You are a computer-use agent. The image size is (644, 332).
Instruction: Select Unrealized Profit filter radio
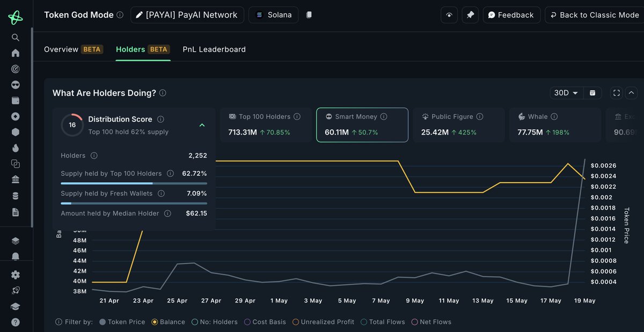pyautogui.click(x=296, y=322)
